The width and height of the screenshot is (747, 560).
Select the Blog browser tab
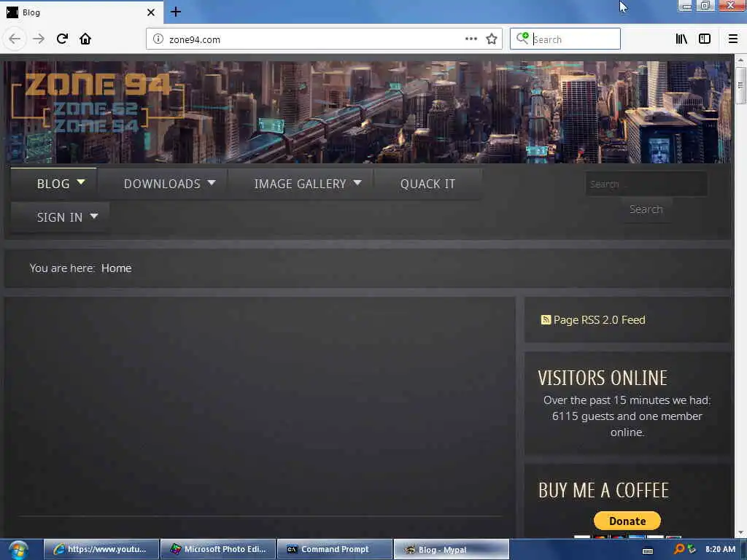pos(82,12)
